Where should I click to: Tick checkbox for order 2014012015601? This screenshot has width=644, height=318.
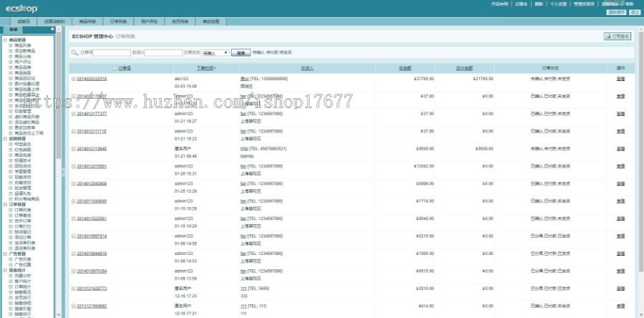pyautogui.click(x=74, y=166)
